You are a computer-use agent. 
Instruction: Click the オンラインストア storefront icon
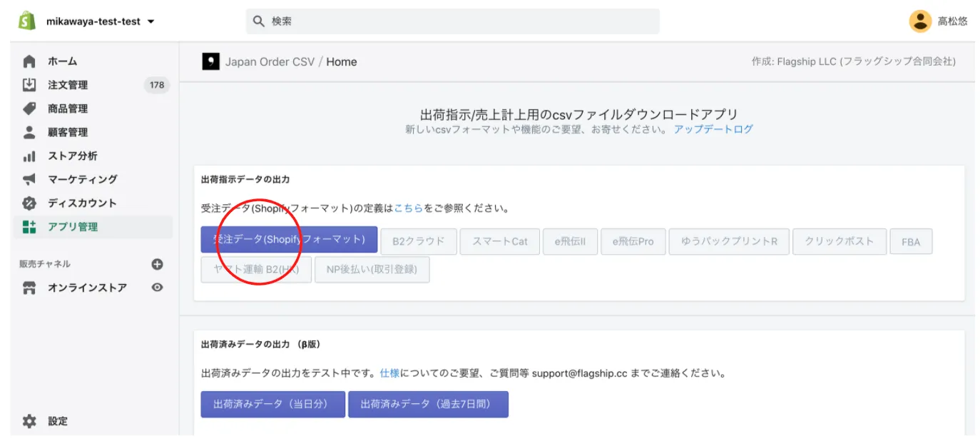coord(29,288)
